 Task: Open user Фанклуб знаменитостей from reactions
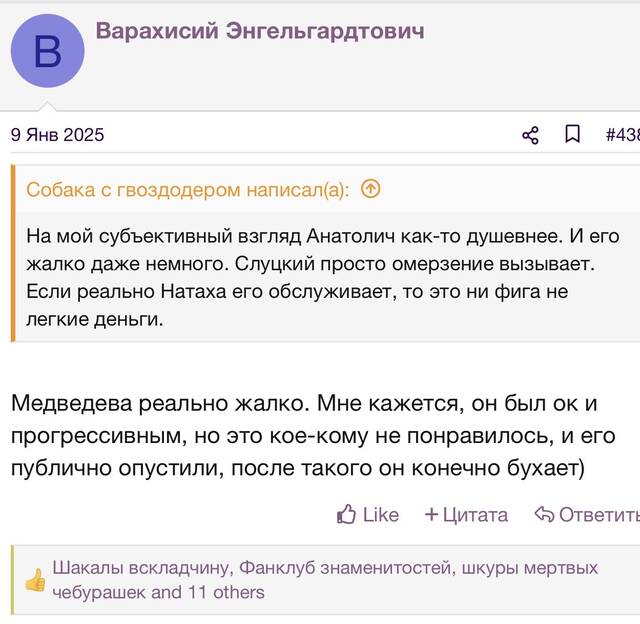[344, 568]
